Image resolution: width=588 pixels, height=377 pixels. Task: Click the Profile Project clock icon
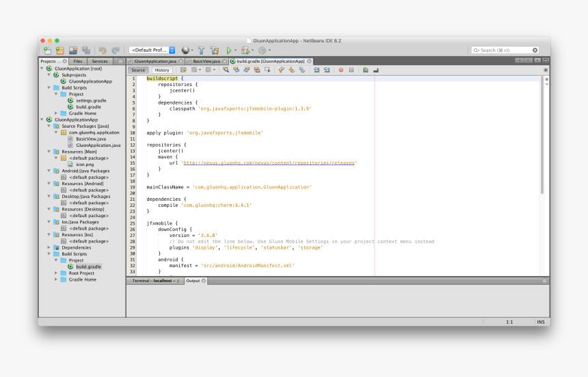[x=262, y=51]
